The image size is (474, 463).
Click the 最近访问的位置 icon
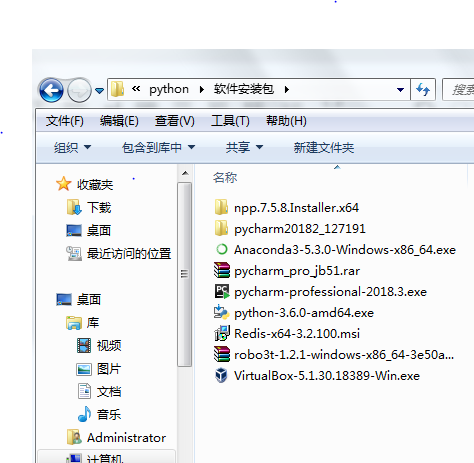[74, 253]
